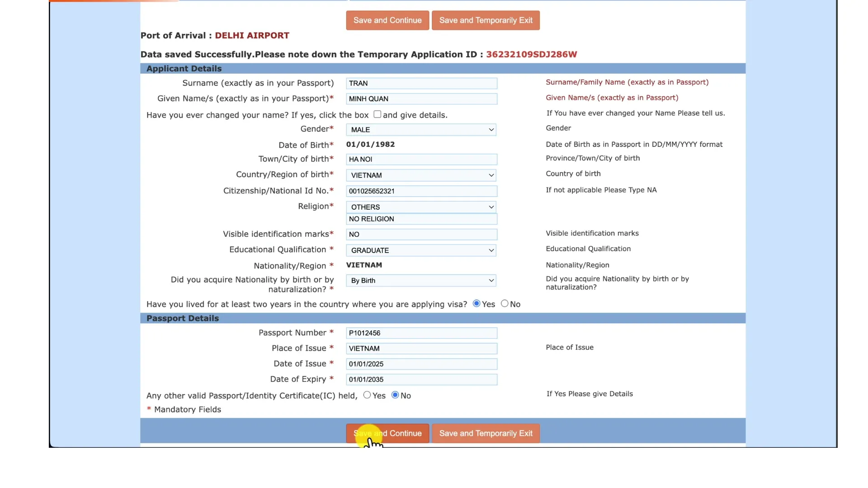Viewport: 868px width, 488px height.
Task: Click the top Save and Temporarily Exit button
Action: tap(486, 20)
